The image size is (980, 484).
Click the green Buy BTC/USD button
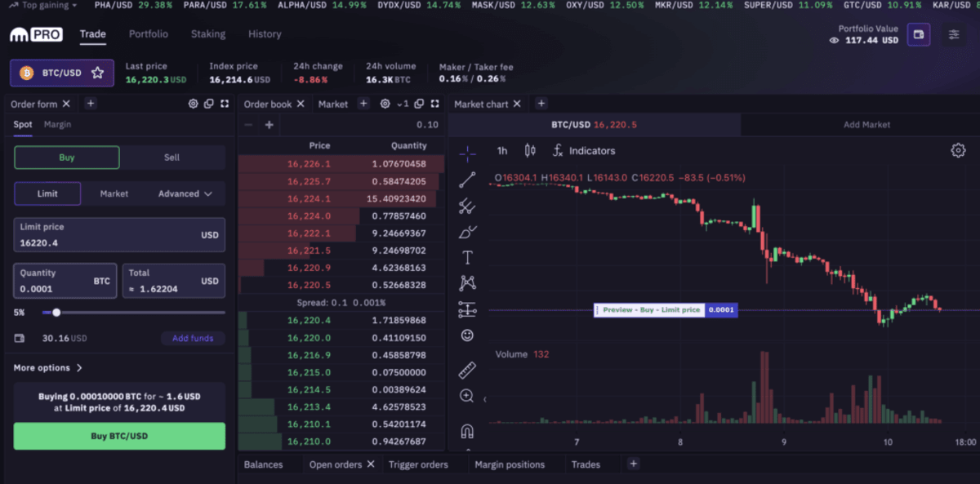pos(119,436)
